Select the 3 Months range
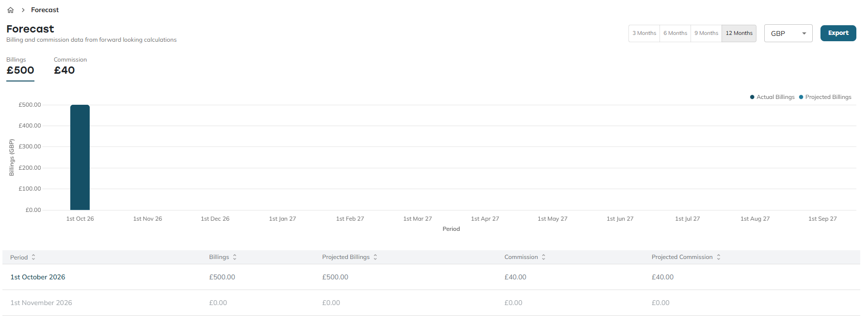 point(644,33)
